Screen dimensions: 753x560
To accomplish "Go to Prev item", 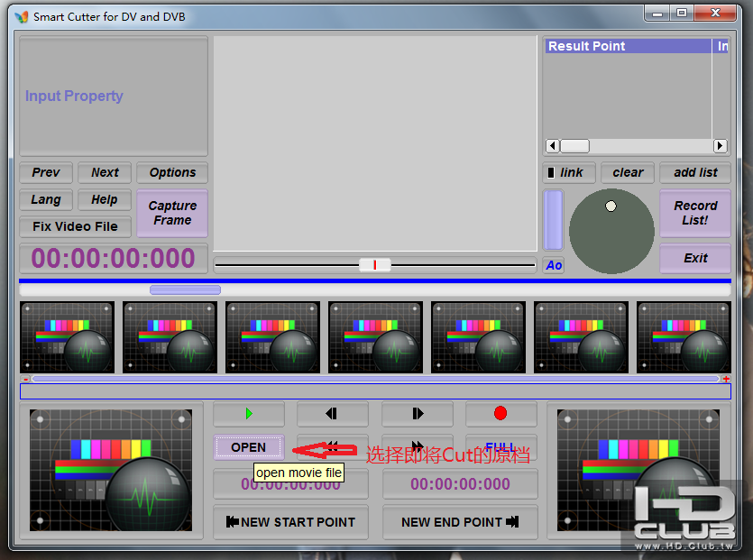I will [46, 172].
